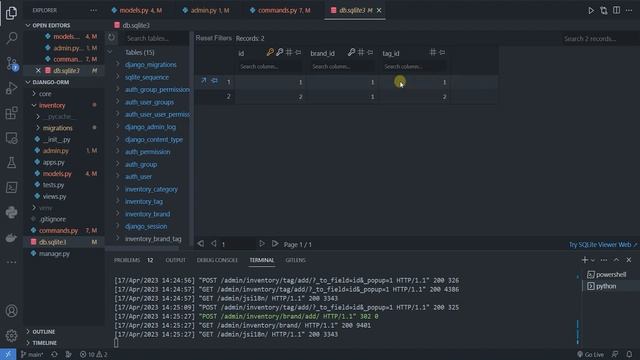Open the Try SQLite Viewer Web link
The image size is (640, 360).
(x=603, y=244)
